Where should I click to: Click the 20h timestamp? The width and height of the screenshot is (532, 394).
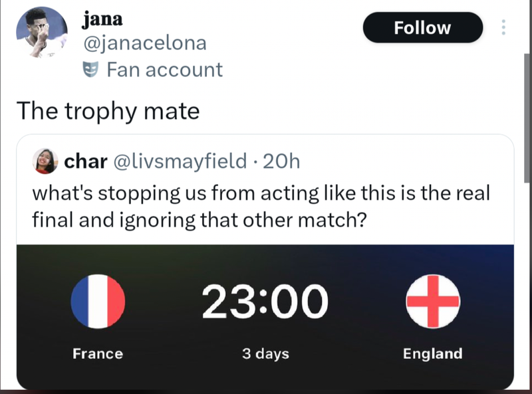coord(281,161)
